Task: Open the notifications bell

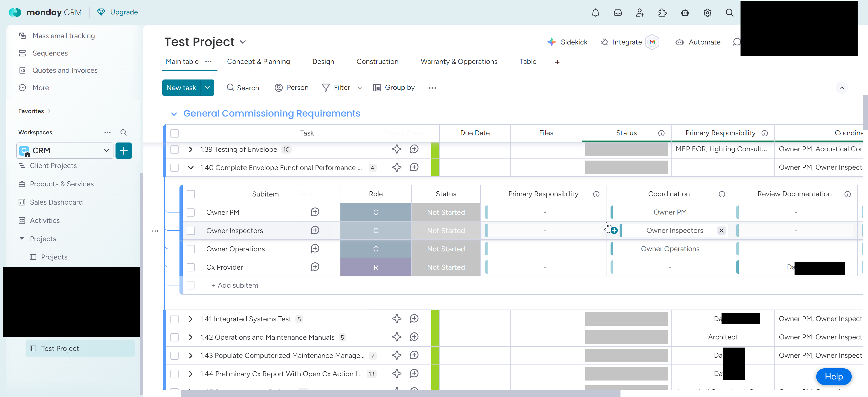Action: pos(595,13)
